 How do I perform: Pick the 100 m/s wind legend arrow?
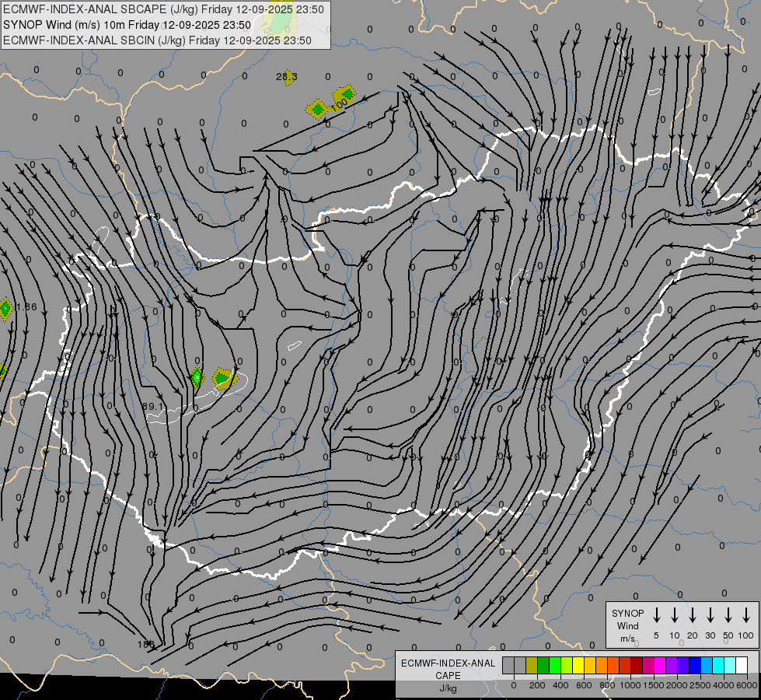point(746,615)
